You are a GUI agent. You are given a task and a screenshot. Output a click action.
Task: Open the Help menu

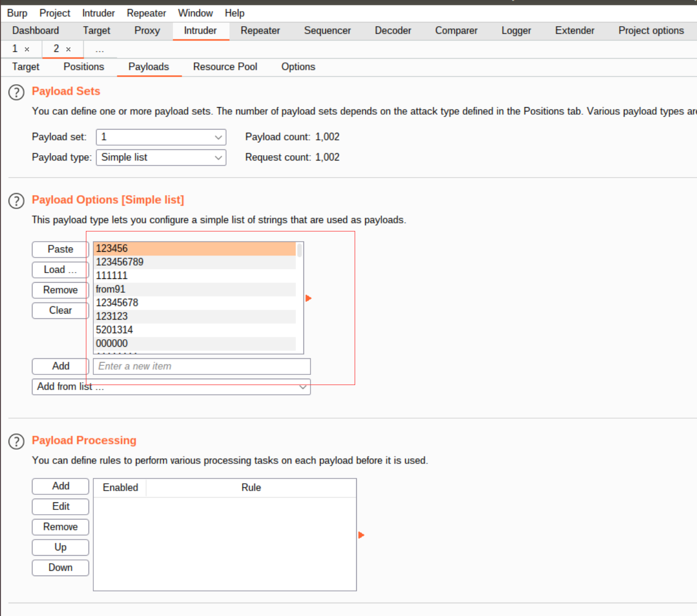pyautogui.click(x=234, y=13)
